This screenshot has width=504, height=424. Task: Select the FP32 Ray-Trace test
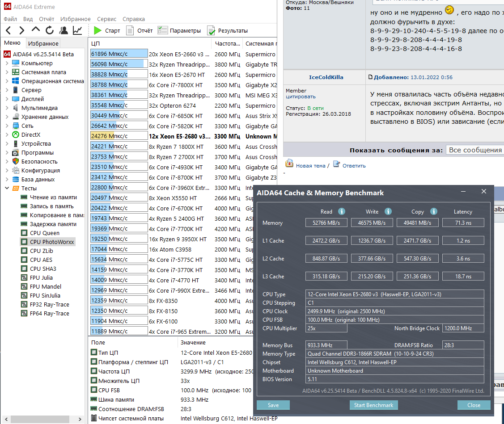[50, 305]
